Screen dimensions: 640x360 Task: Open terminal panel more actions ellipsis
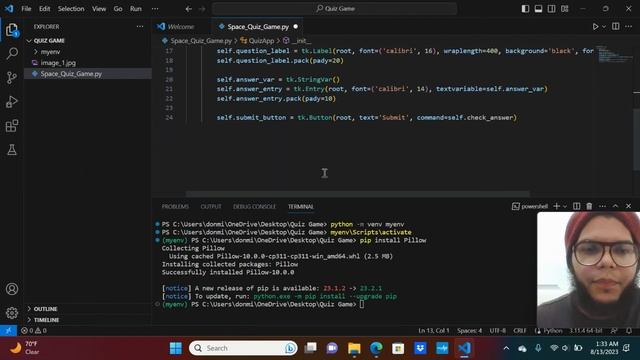tap(602, 206)
